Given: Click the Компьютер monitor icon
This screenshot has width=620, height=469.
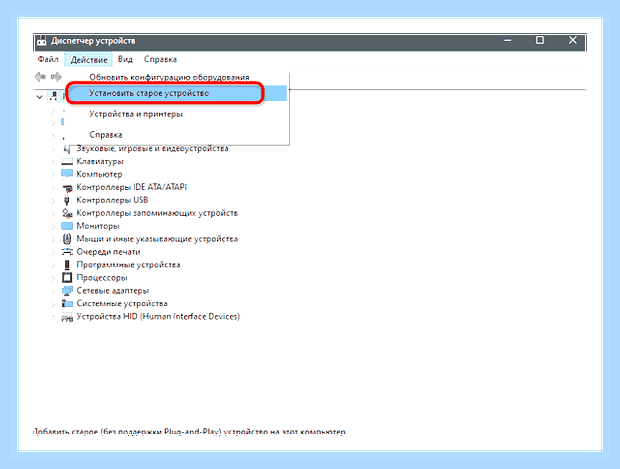Looking at the screenshot, I should tap(67, 174).
